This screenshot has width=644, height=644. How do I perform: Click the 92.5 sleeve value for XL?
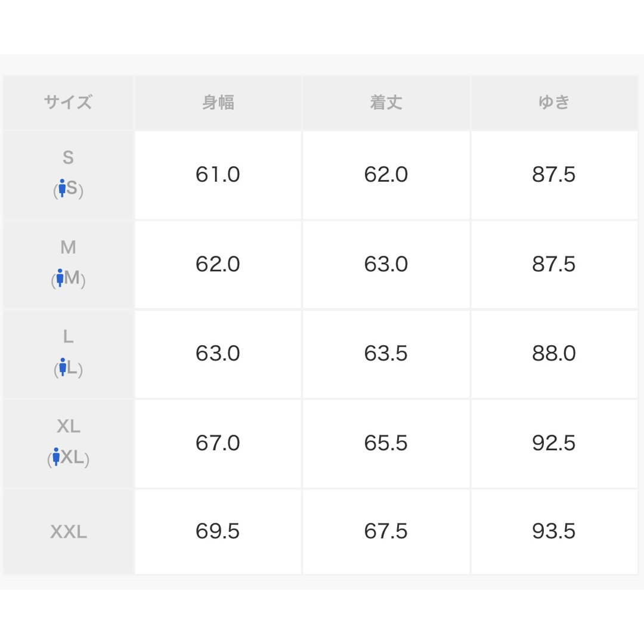(554, 443)
